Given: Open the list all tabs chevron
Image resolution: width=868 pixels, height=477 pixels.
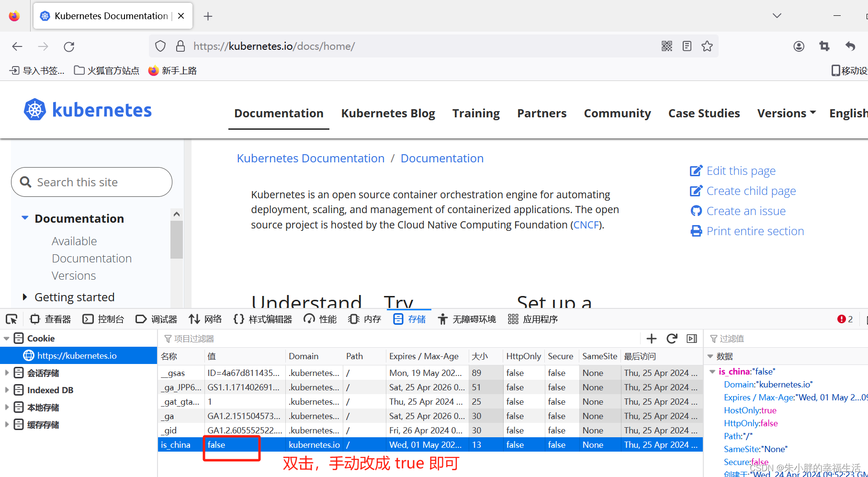Looking at the screenshot, I should coord(777,16).
